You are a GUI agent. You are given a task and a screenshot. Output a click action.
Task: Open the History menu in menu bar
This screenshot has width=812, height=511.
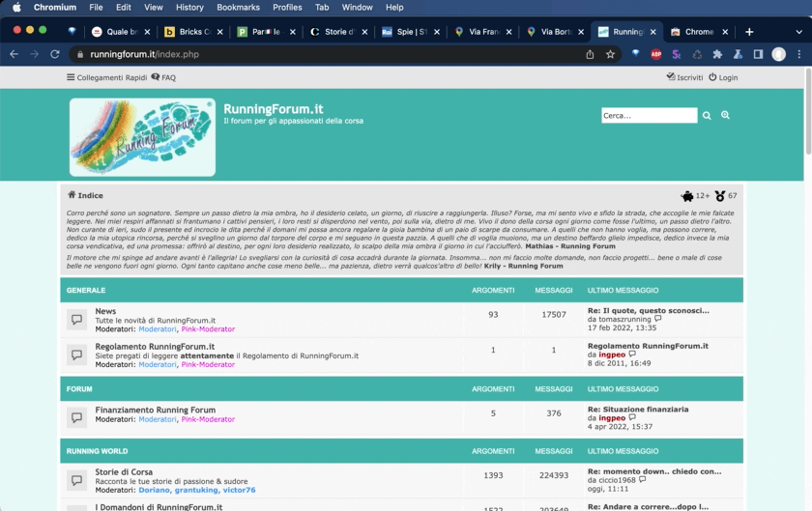(189, 8)
